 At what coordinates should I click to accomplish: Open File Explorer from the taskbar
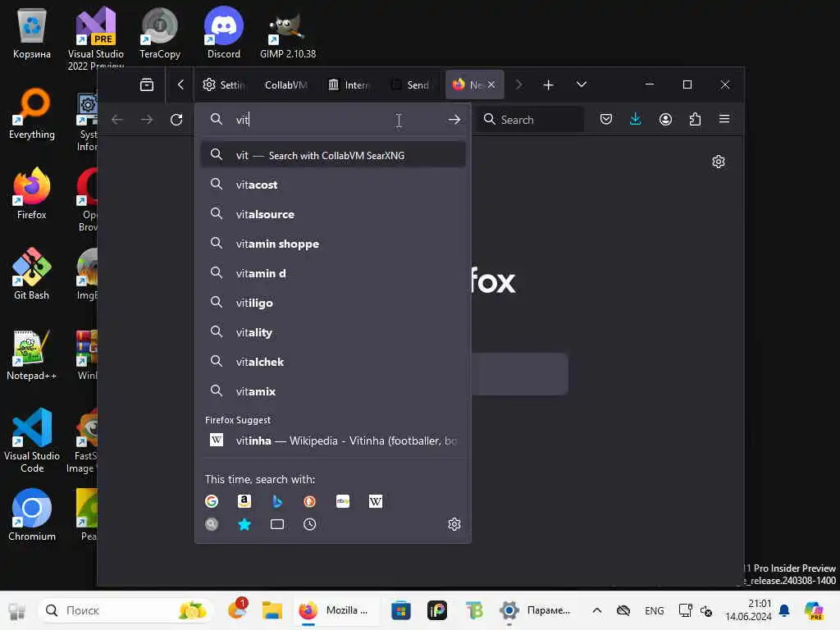pos(272,610)
